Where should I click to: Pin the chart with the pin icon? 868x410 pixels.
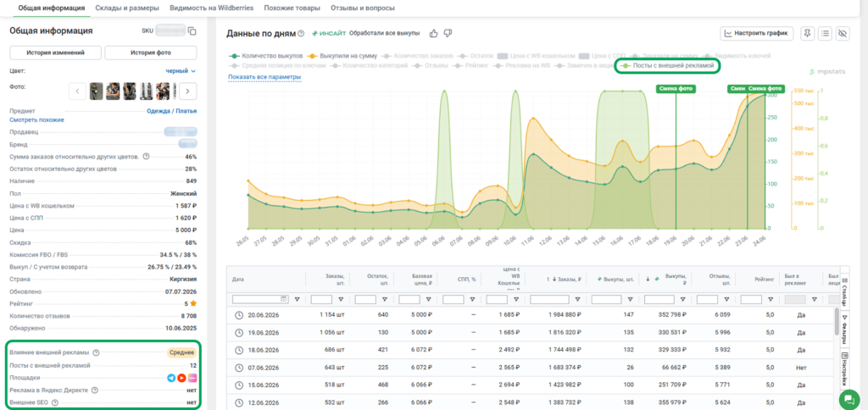[x=808, y=34]
